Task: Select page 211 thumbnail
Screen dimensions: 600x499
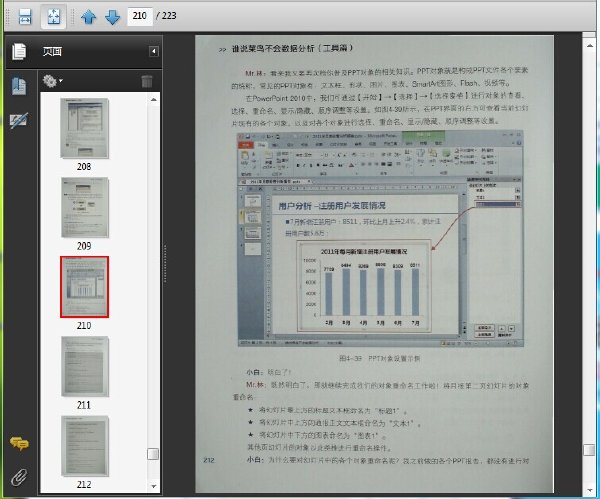Action: [85, 367]
